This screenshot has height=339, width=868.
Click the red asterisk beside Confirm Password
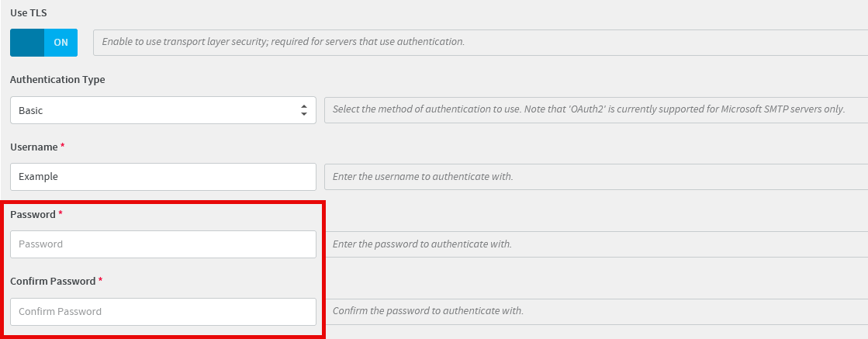(100, 280)
